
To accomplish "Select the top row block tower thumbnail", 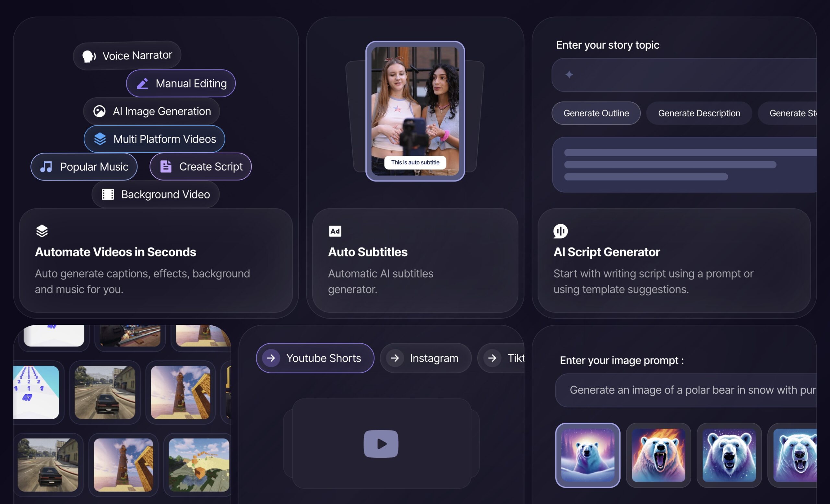I will click(204, 335).
